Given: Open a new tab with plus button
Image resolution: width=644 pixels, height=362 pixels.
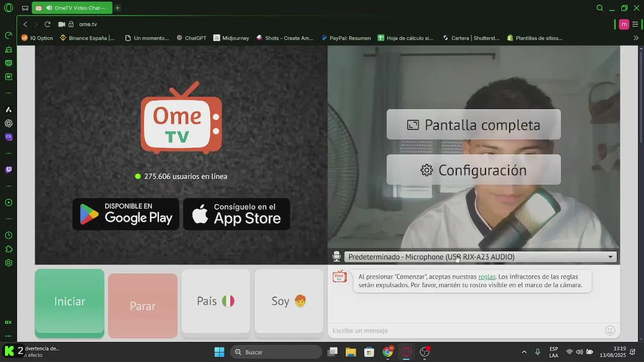Looking at the screenshot, I should [117, 8].
